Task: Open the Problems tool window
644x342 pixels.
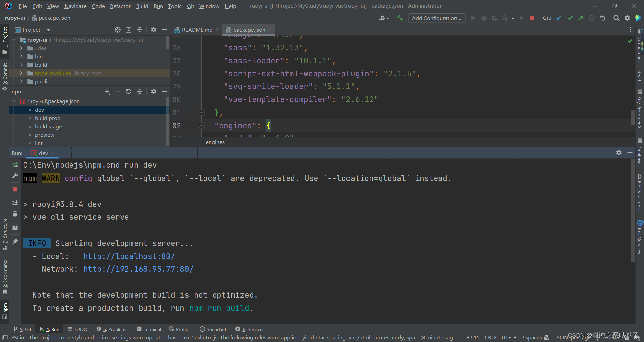Action: coord(112,329)
